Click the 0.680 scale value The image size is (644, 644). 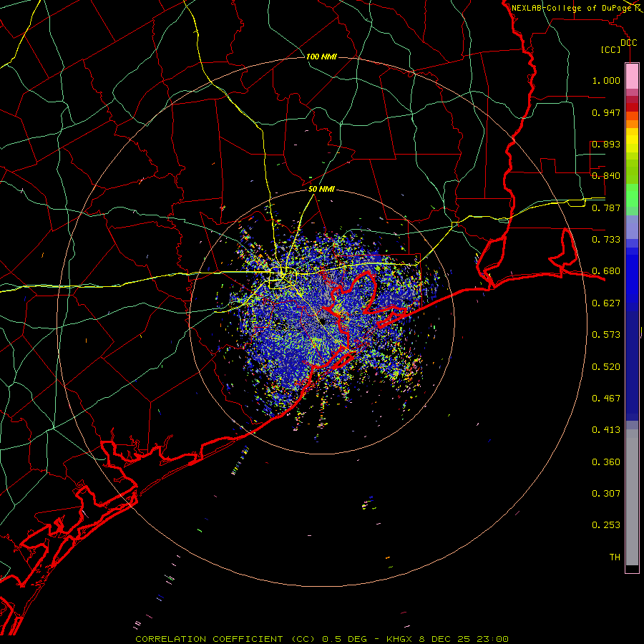point(606,271)
